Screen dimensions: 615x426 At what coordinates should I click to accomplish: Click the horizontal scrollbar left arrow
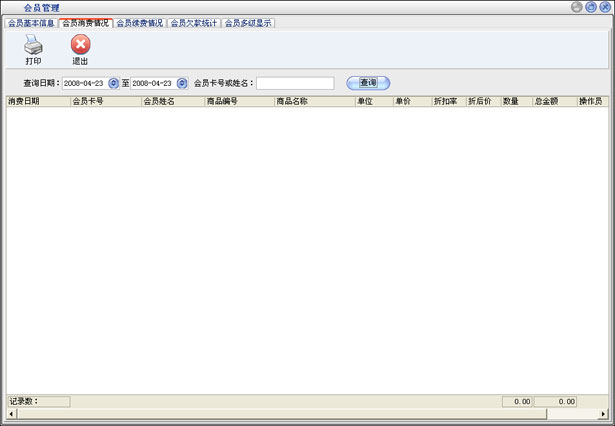coord(12,413)
